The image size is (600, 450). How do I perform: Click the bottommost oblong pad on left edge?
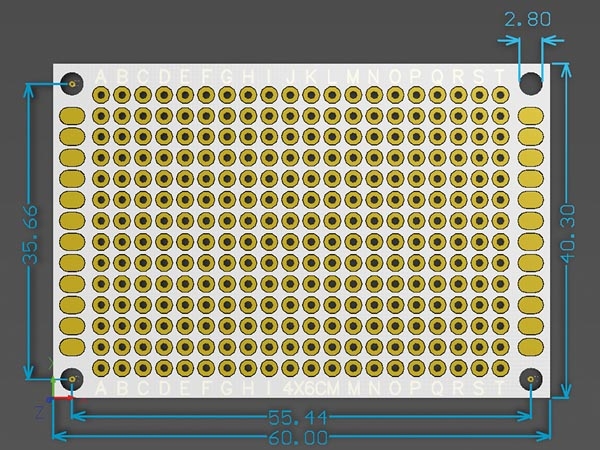(x=72, y=347)
